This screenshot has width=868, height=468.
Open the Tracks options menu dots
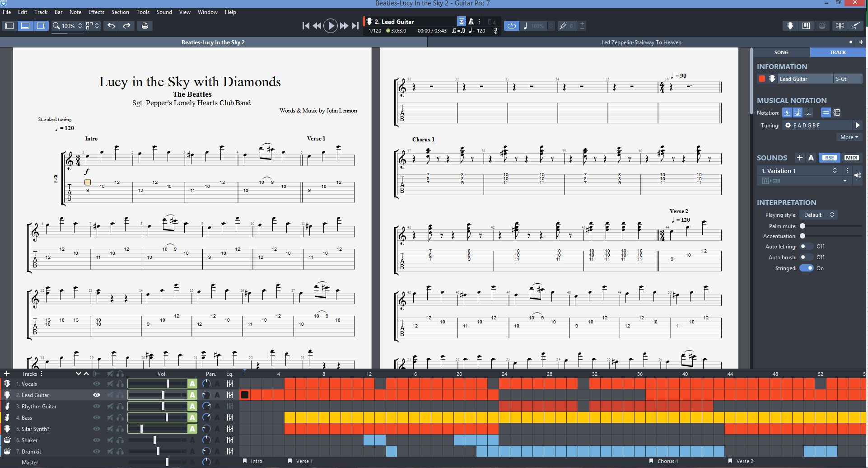(42, 374)
